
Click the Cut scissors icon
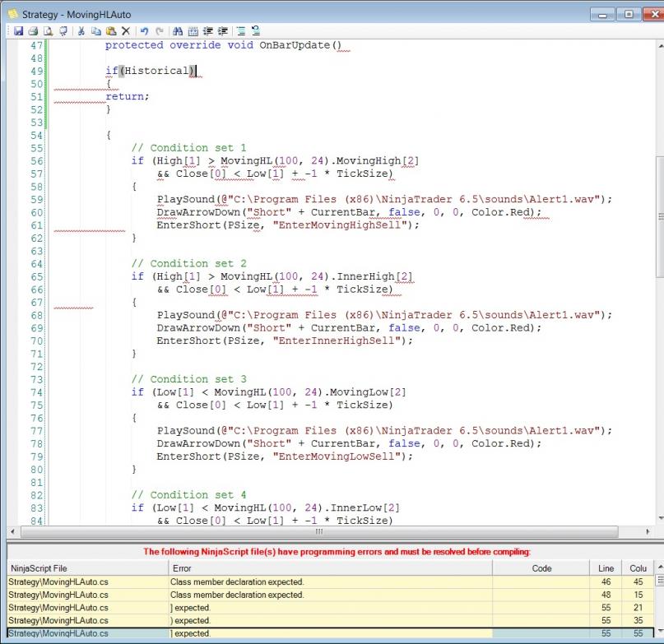click(82, 30)
